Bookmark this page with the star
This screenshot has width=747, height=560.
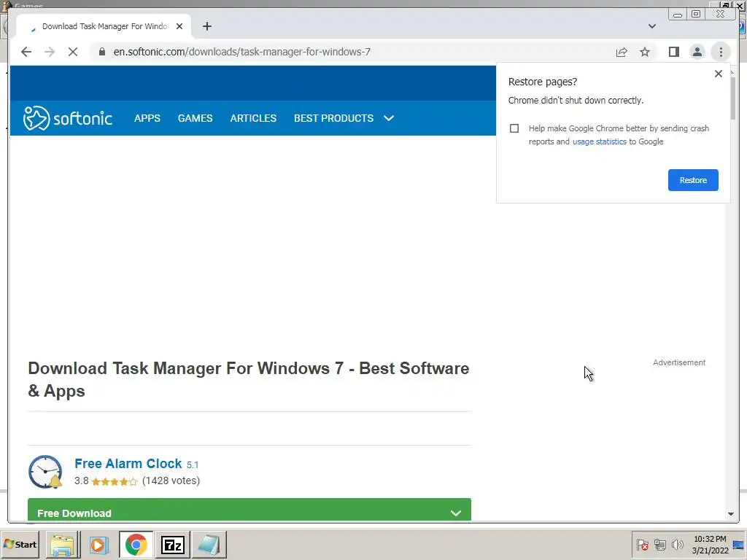(x=645, y=52)
